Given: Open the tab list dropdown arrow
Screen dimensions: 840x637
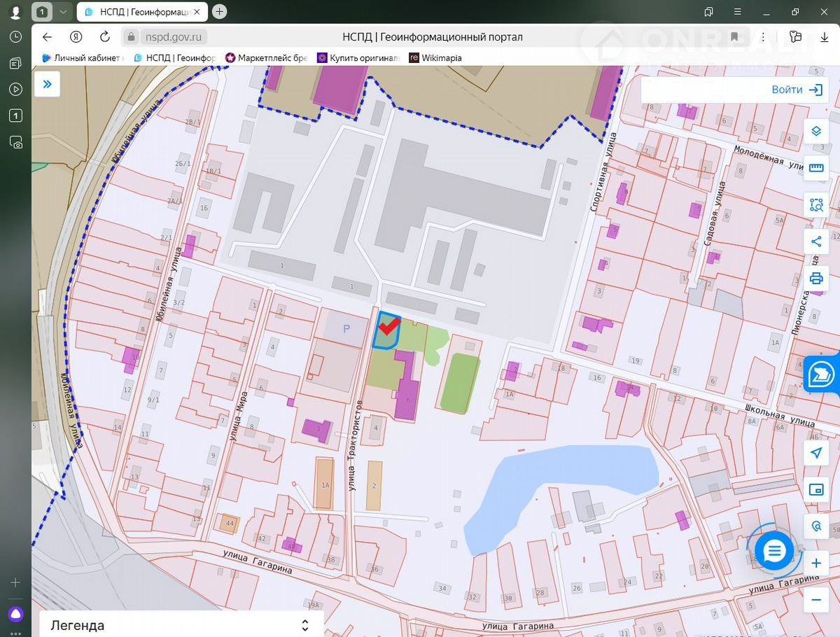Looking at the screenshot, I should pyautogui.click(x=63, y=12).
